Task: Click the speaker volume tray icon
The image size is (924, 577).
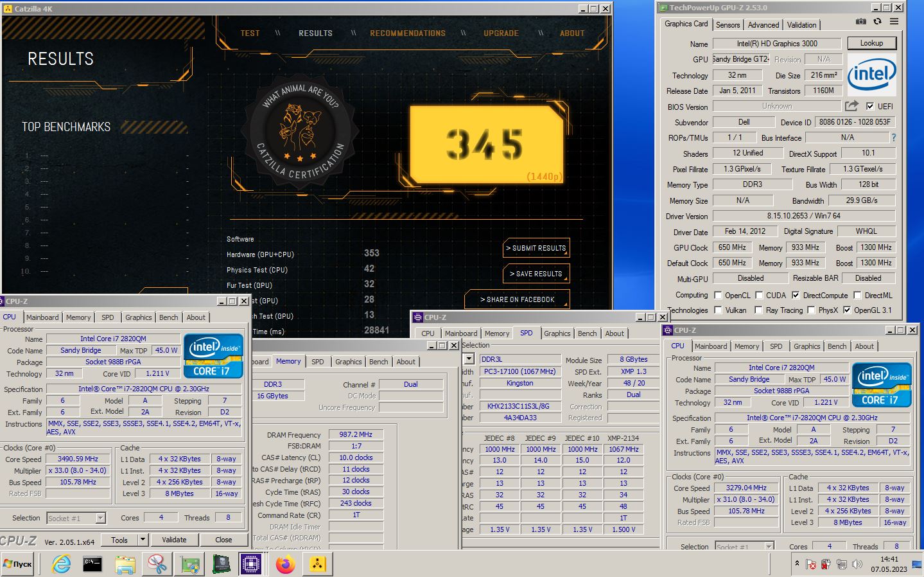Action: coord(857,564)
